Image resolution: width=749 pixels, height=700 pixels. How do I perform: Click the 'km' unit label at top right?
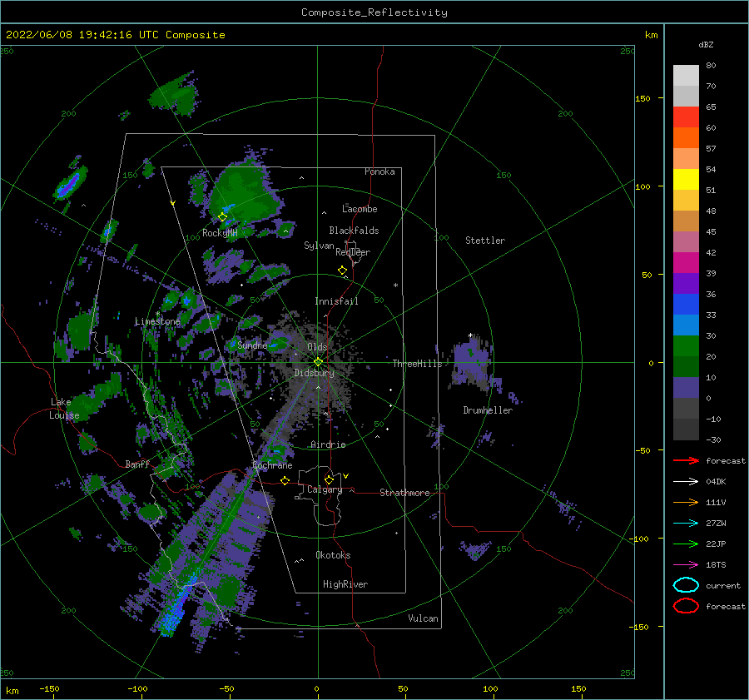(x=651, y=35)
